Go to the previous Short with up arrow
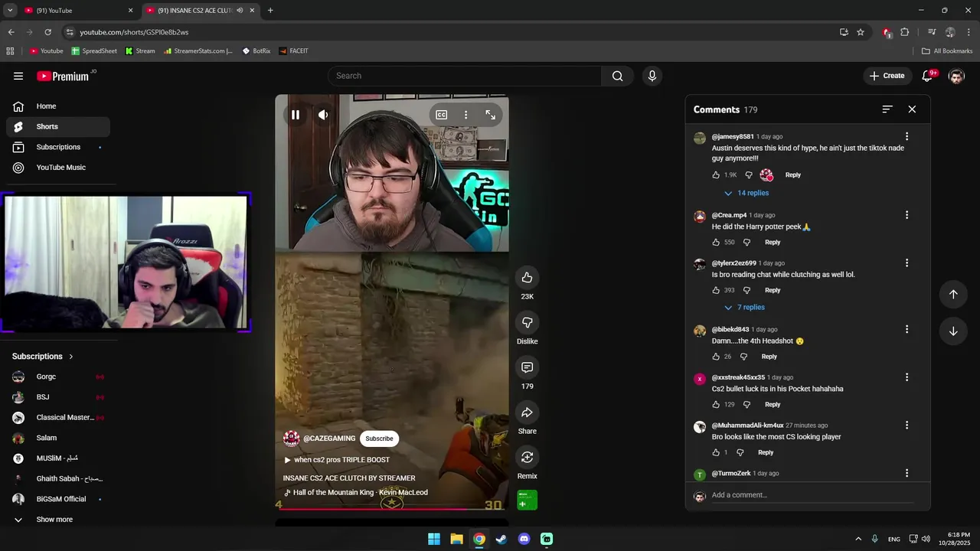The height and width of the screenshot is (551, 980). (x=953, y=294)
